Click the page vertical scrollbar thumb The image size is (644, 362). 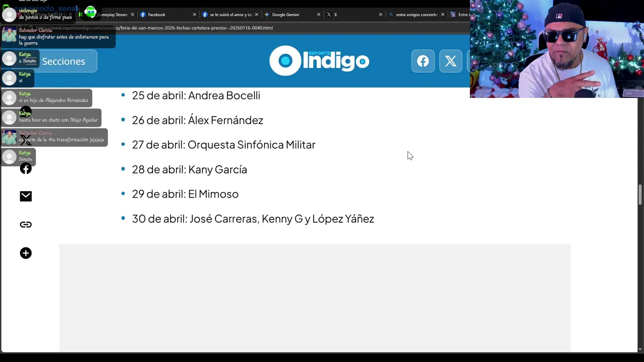coord(640,195)
